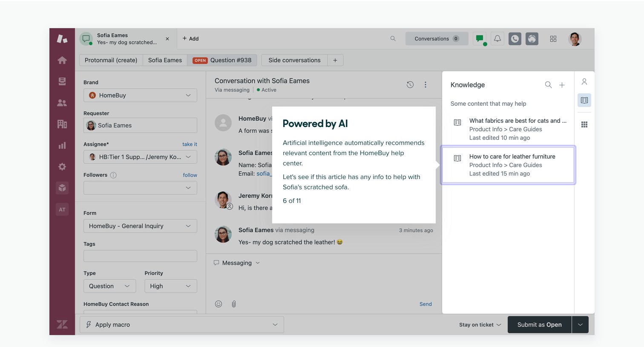Click the green chat status icon
Viewport: 644px width, 347px height.
[x=480, y=39]
